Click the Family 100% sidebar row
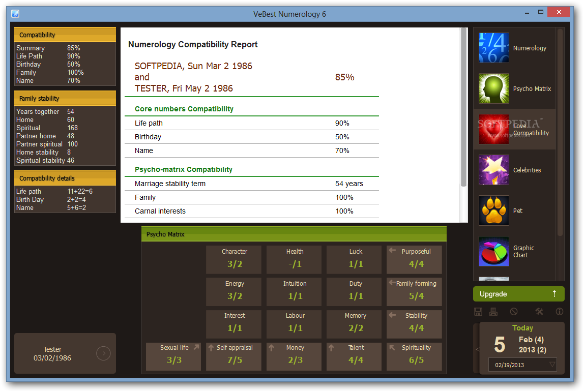The image size is (584, 392). point(65,73)
